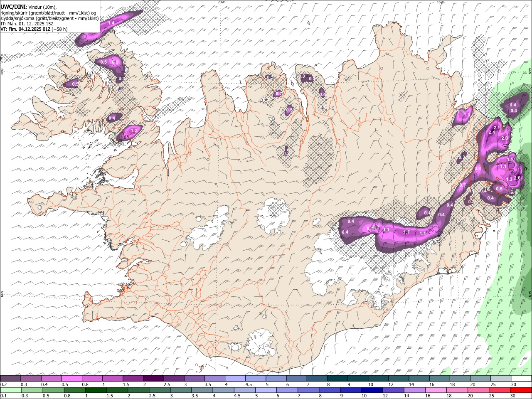The image size is (532, 399).
Task: Click the '20W' longitude label
Action: 221,2
